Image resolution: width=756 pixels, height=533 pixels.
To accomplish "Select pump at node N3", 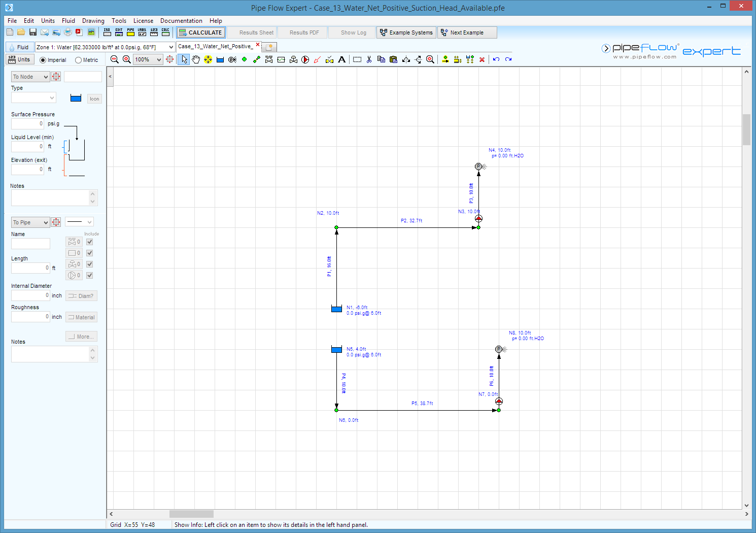I will (478, 219).
